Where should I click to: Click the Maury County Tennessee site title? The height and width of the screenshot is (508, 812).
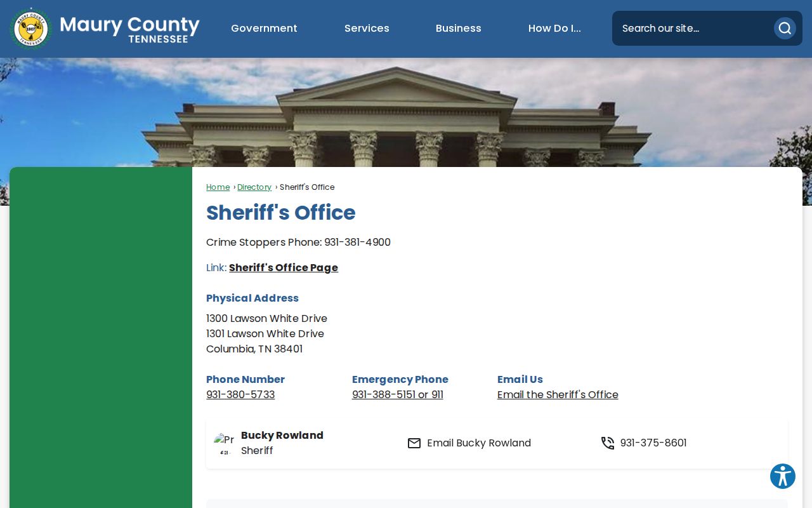[129, 29]
